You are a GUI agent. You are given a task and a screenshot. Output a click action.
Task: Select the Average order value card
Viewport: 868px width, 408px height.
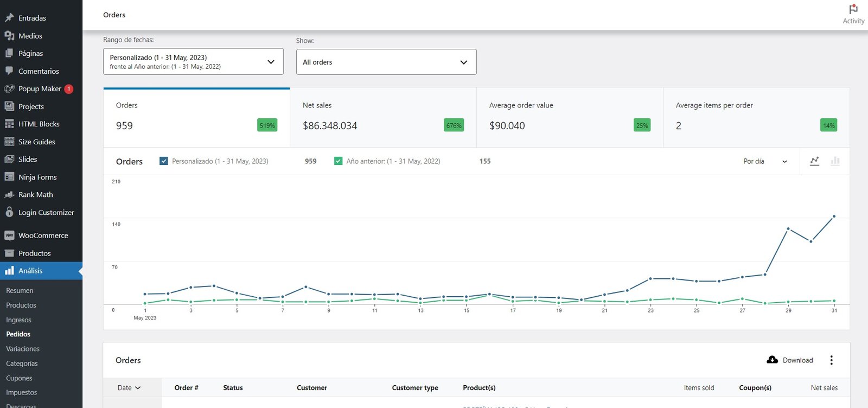tap(570, 118)
